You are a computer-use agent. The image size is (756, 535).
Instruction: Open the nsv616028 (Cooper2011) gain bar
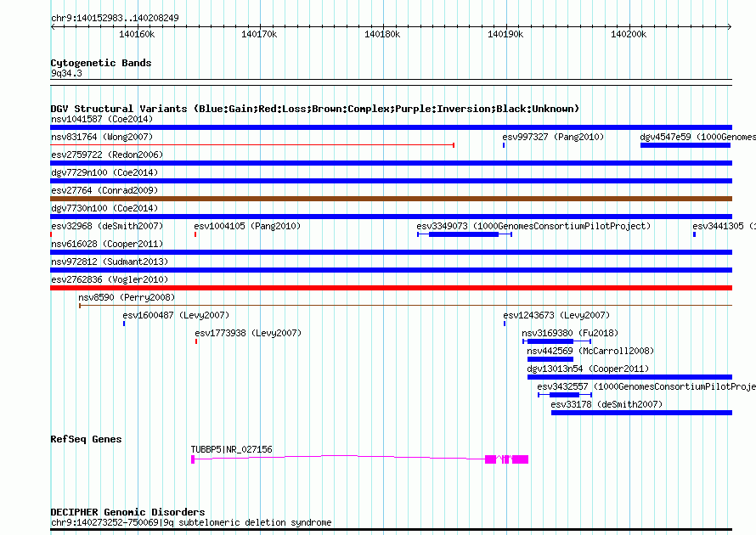click(391, 252)
